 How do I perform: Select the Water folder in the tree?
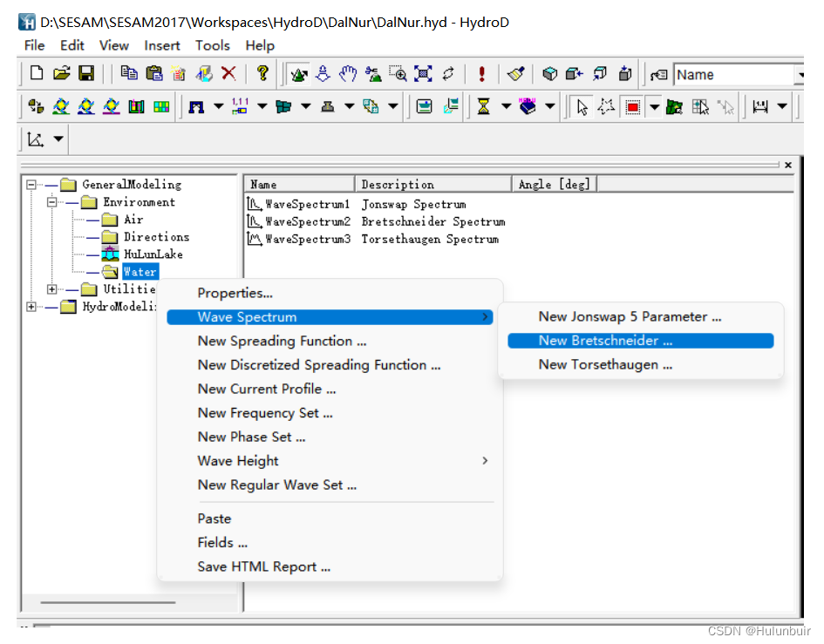pos(140,272)
